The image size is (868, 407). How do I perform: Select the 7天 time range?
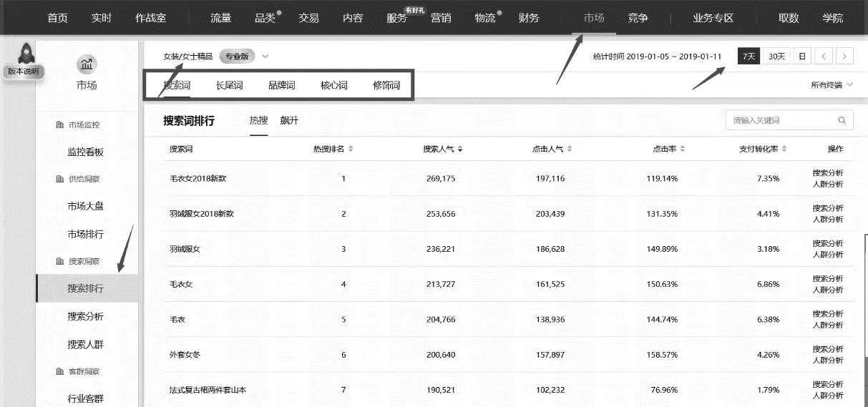tap(748, 57)
